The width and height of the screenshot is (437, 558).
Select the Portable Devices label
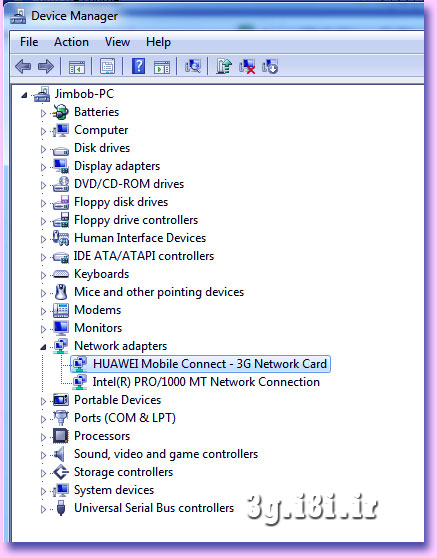tap(117, 400)
